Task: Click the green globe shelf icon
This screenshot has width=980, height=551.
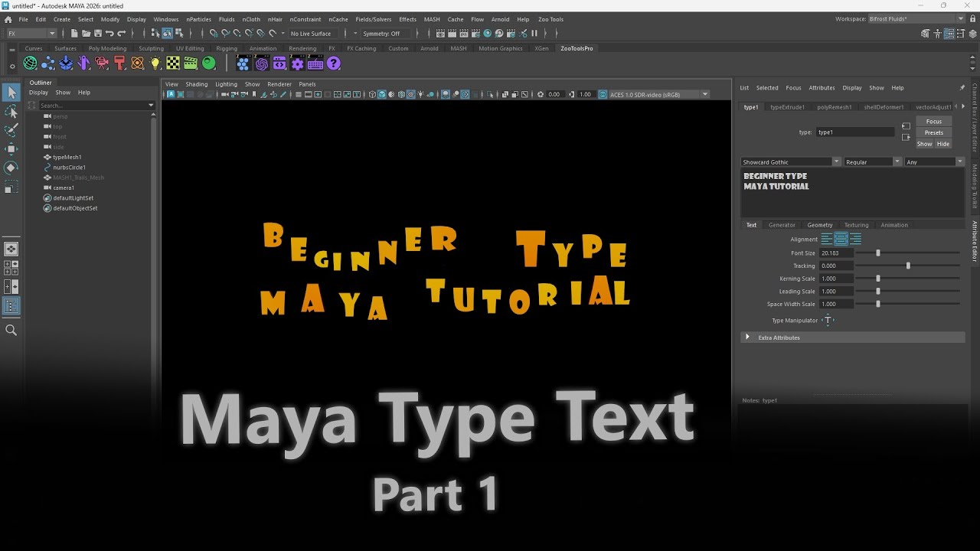Action: click(31, 64)
